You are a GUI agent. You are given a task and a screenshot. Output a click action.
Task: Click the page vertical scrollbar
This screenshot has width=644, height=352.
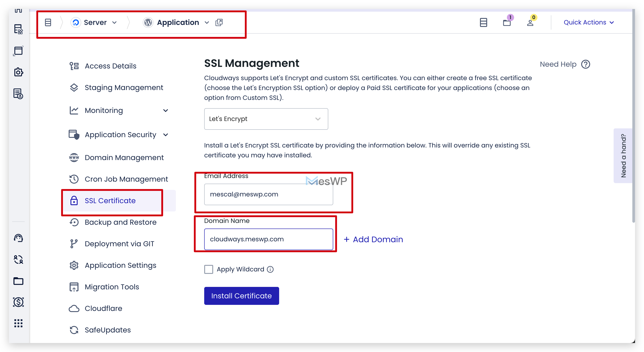(x=633, y=116)
